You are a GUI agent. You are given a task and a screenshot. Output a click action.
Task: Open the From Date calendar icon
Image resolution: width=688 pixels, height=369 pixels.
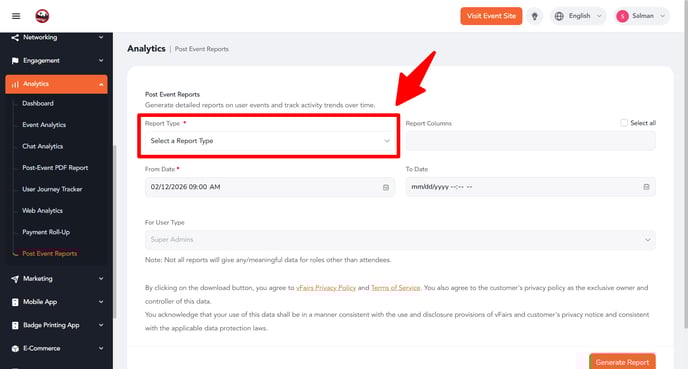pyautogui.click(x=386, y=187)
